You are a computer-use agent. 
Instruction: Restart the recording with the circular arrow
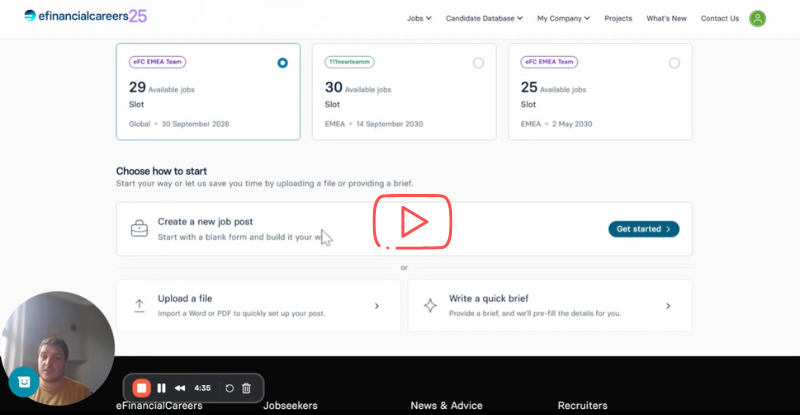229,388
